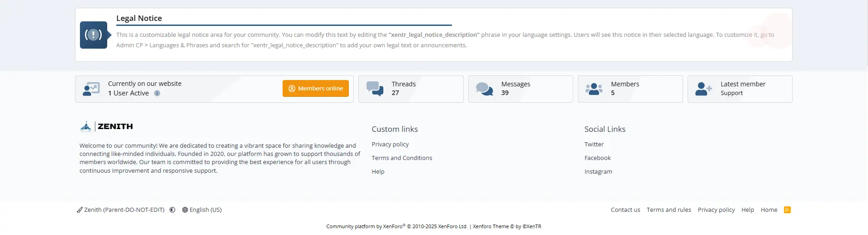Click Community platform by XenForo copyright link
The height and width of the screenshot is (235, 868).
pyautogui.click(x=397, y=226)
